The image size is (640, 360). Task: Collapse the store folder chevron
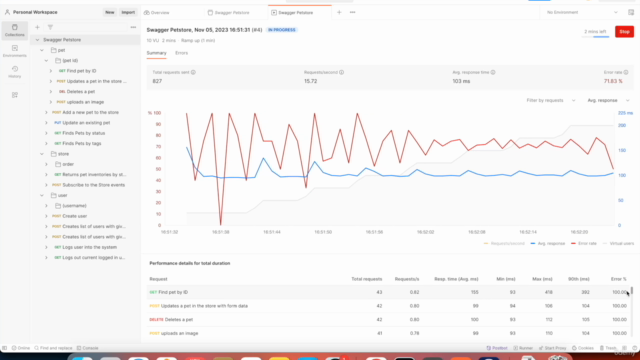point(42,154)
